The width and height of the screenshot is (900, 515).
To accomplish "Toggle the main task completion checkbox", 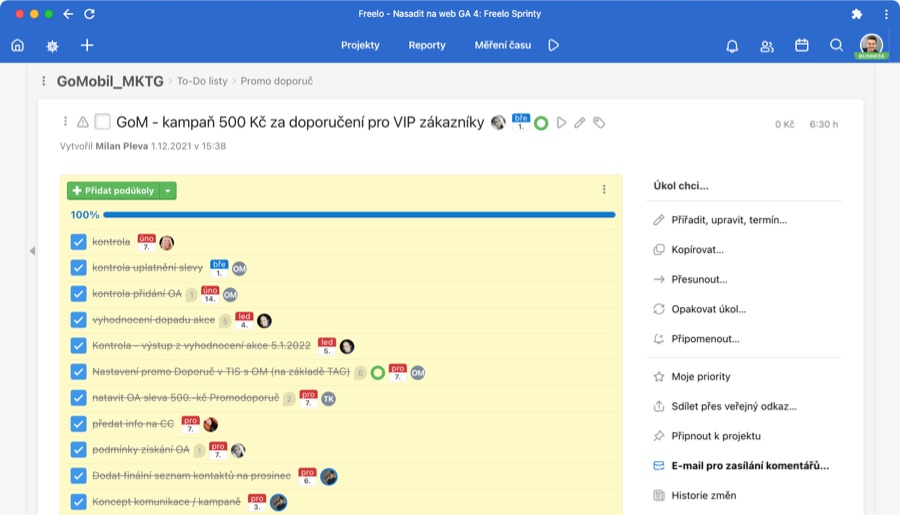I will tap(102, 122).
